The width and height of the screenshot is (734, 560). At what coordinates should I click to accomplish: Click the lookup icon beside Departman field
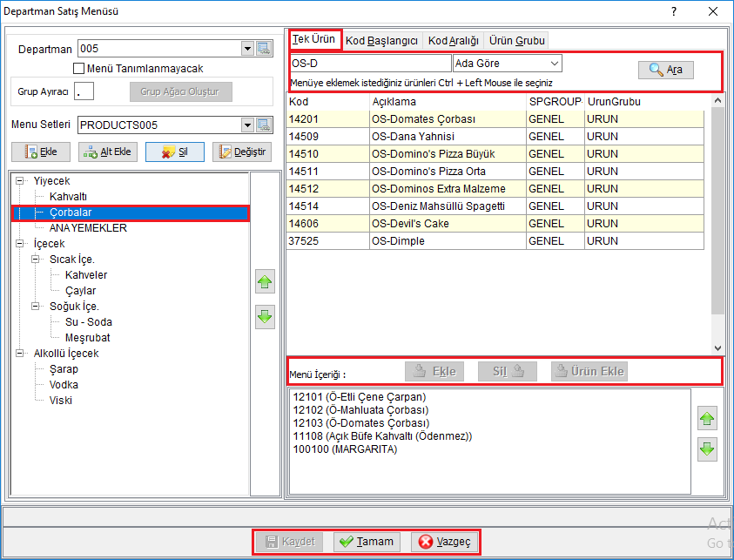coord(264,48)
